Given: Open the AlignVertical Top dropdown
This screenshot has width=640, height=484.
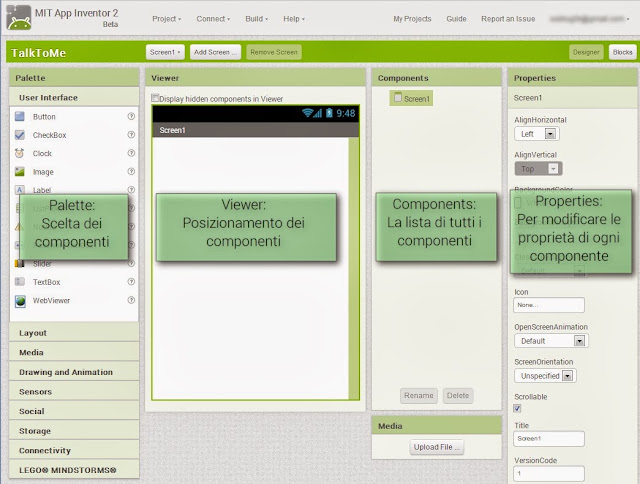Looking at the screenshot, I should 538,169.
